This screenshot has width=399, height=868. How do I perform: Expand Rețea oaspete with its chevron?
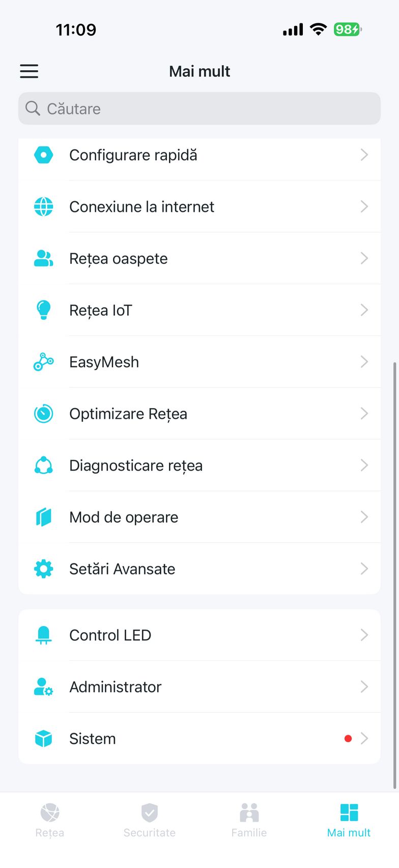click(364, 259)
